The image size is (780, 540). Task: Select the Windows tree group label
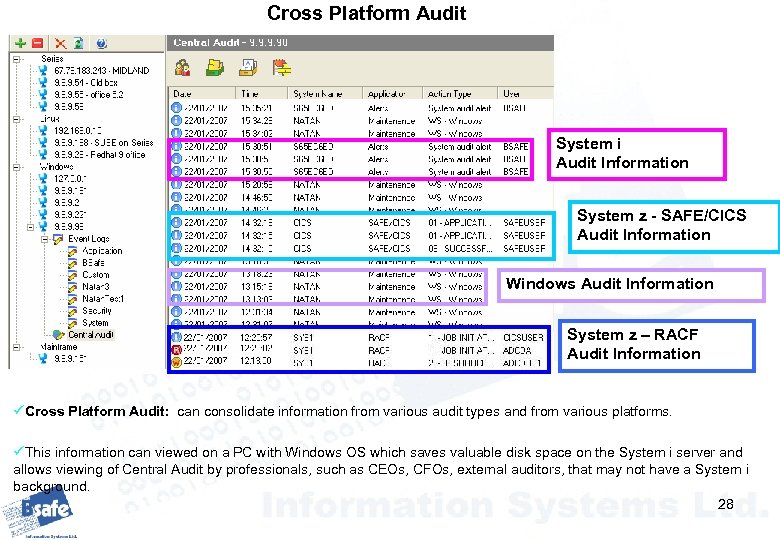pos(56,167)
